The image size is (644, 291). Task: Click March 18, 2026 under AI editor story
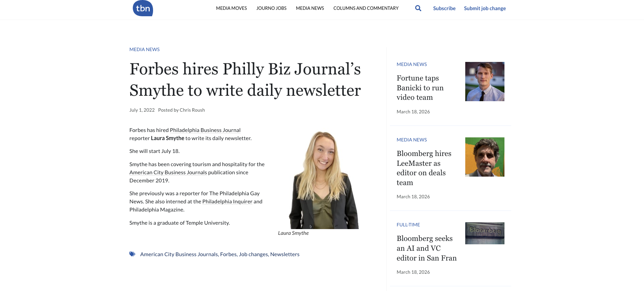coord(413,272)
